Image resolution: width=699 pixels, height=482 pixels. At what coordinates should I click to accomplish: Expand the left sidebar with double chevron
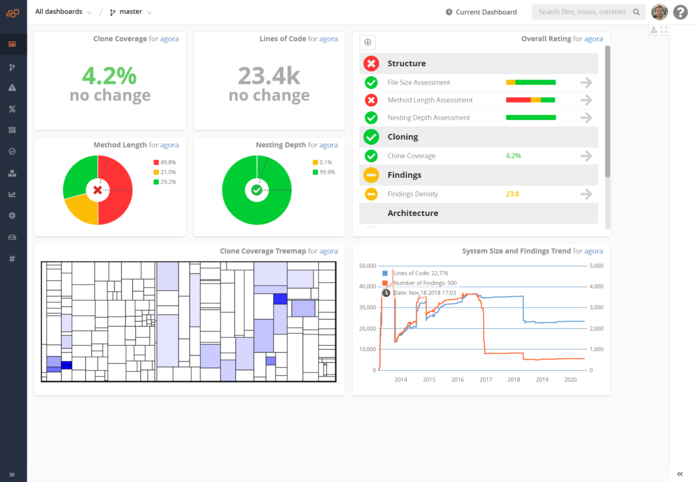pos(12,474)
